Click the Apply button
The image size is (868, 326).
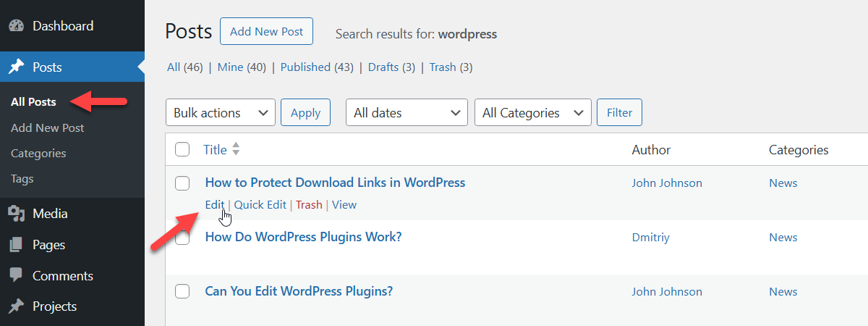(x=305, y=113)
